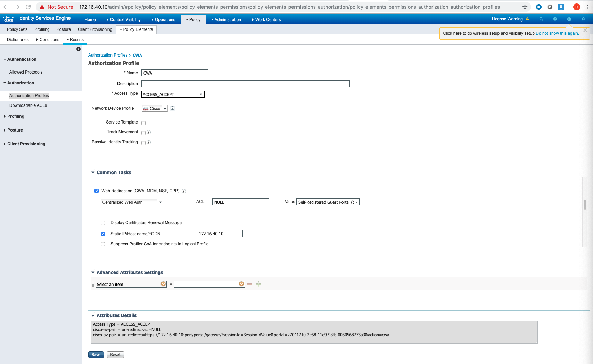Viewport: 593px width, 364px height.
Task: Open search using the magnifier icon
Action: [x=541, y=19]
